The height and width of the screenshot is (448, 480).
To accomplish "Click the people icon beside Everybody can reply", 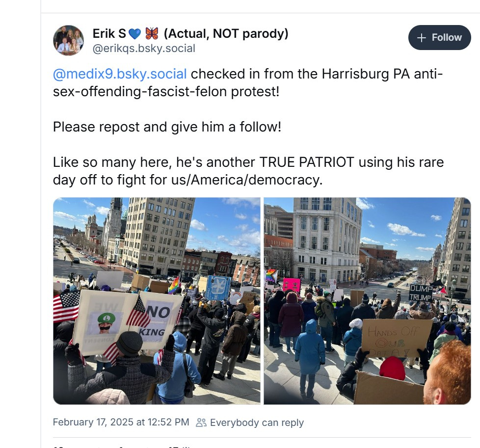I will pyautogui.click(x=201, y=422).
